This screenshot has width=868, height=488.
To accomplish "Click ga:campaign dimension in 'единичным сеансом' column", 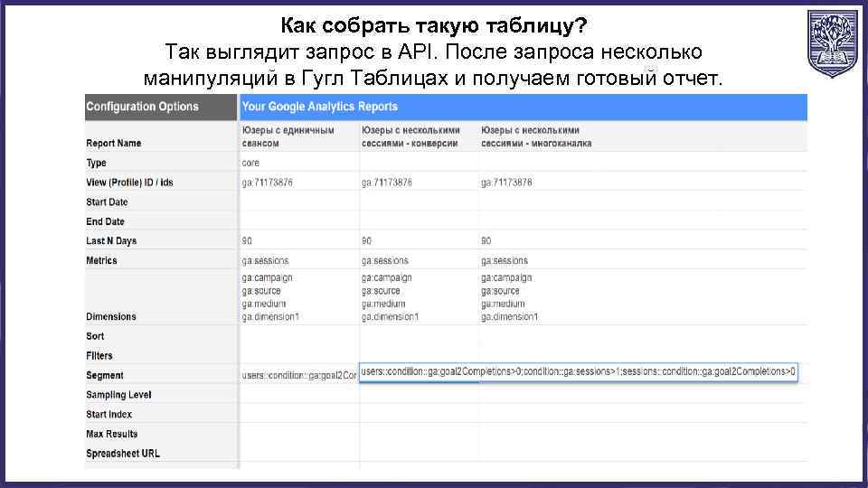I will point(267,277).
